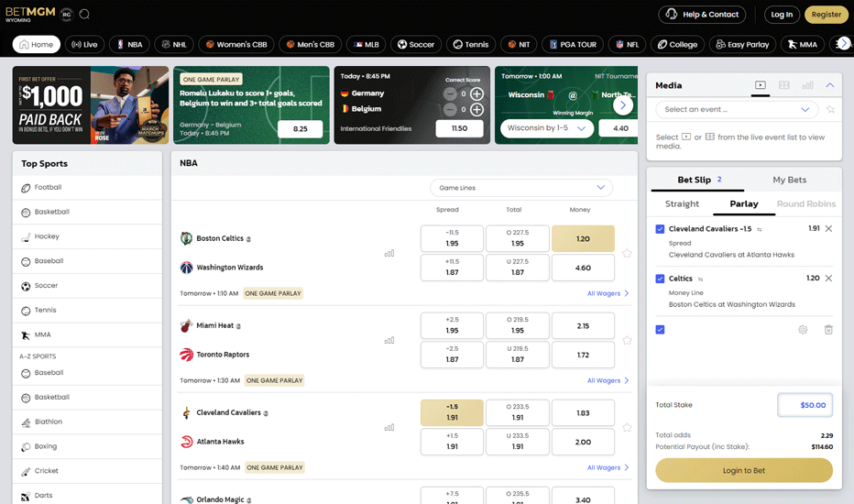Image resolution: width=854 pixels, height=504 pixels.
Task: Select Wizards 4.60 money line odds
Action: [x=583, y=268]
